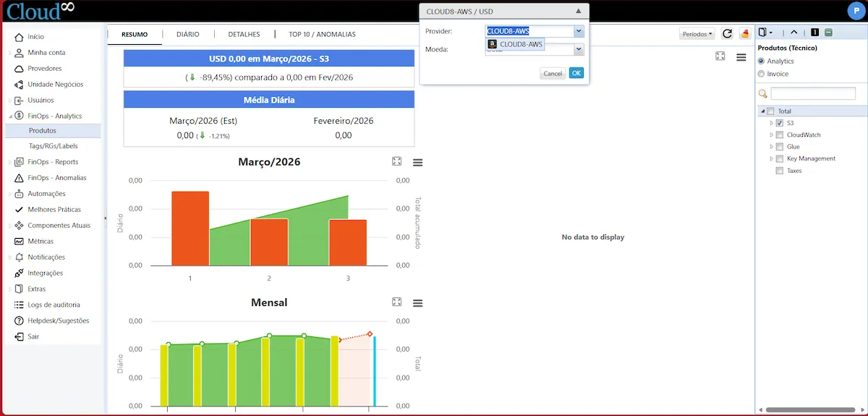Click the Logs de auditoria list icon
868x416 pixels.
click(19, 305)
